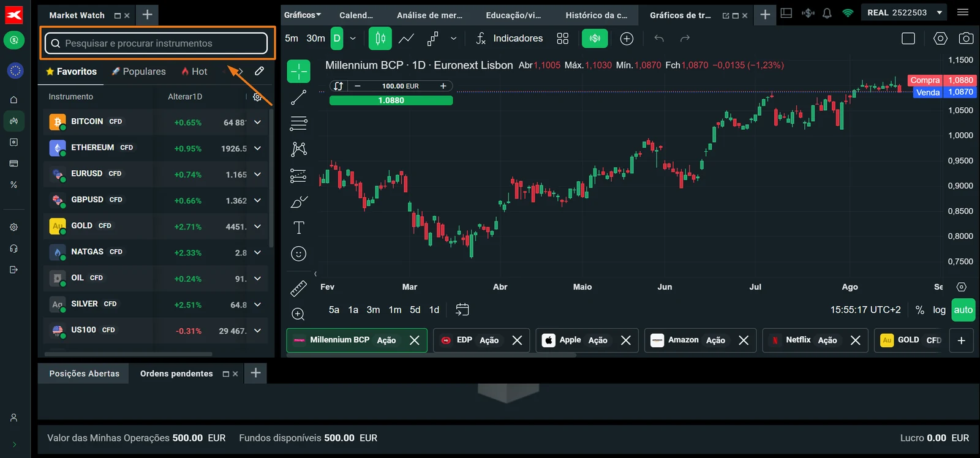This screenshot has height=458, width=980.
Task: Open the Gráficos dropdown menu
Action: tap(303, 15)
